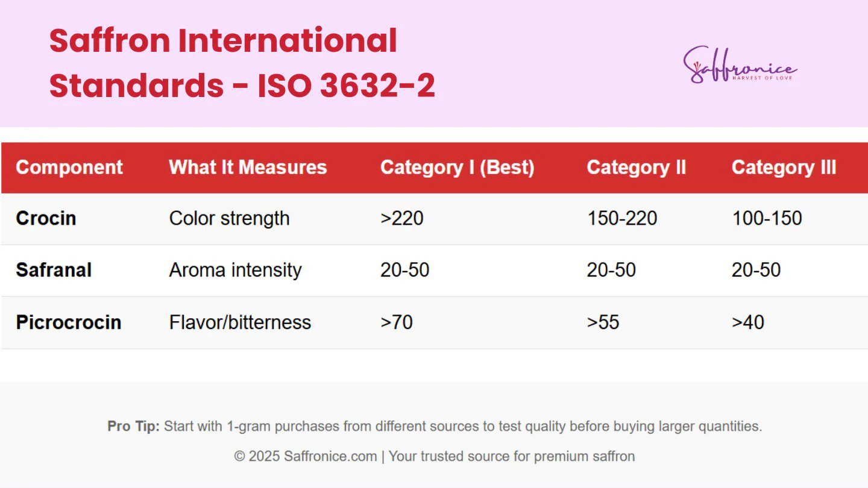Click the Saffron International Standards title
Screen dimensions: 868x488
tap(242, 63)
